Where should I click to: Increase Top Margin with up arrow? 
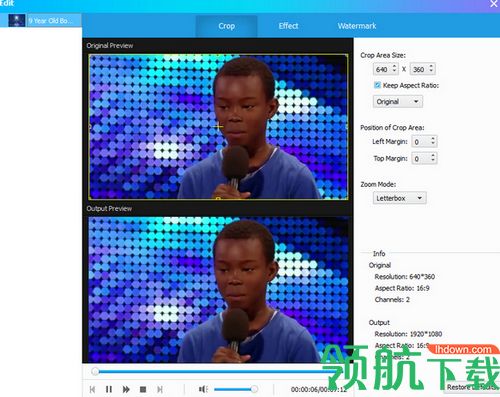433,155
